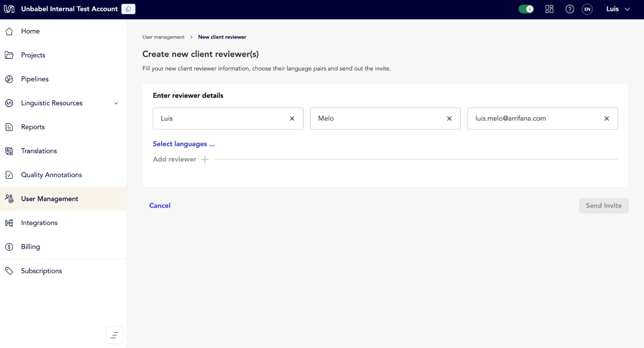
Task: Click the Integrations sidebar icon
Action: (x=9, y=223)
